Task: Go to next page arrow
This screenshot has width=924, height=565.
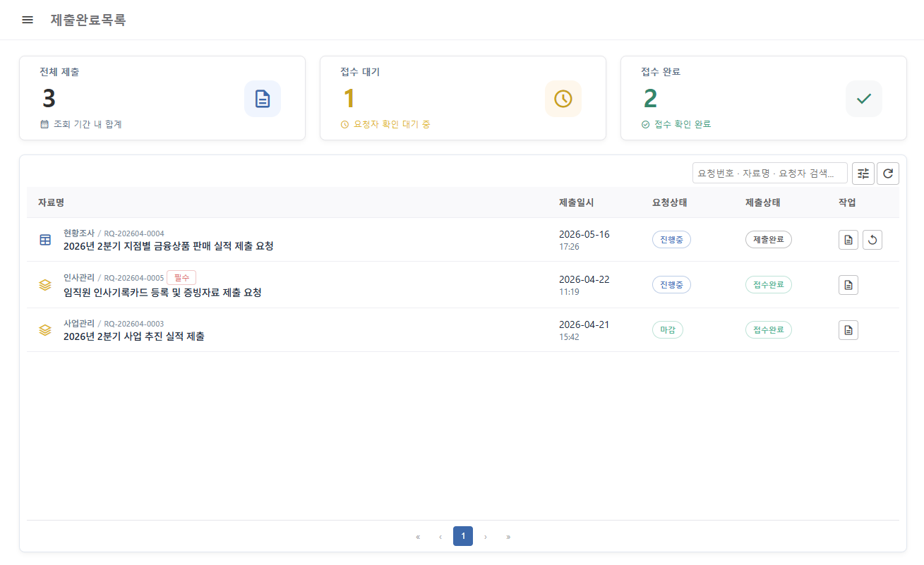Action: [486, 537]
